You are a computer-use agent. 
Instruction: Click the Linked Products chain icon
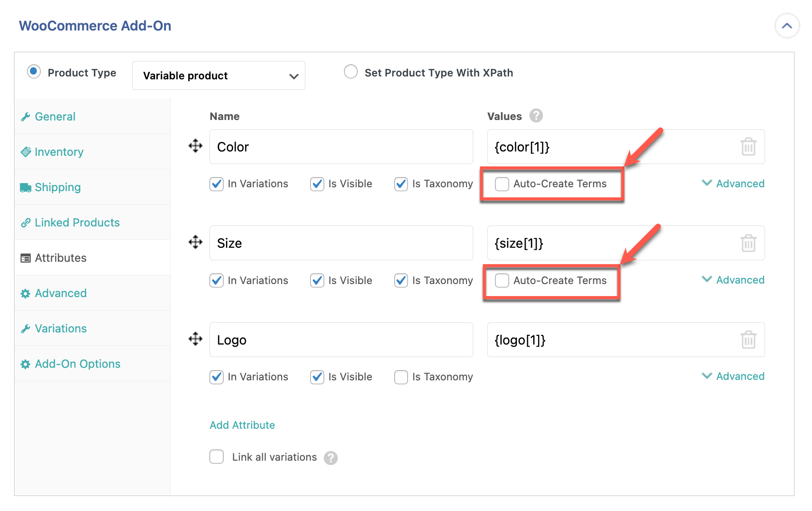click(26, 223)
